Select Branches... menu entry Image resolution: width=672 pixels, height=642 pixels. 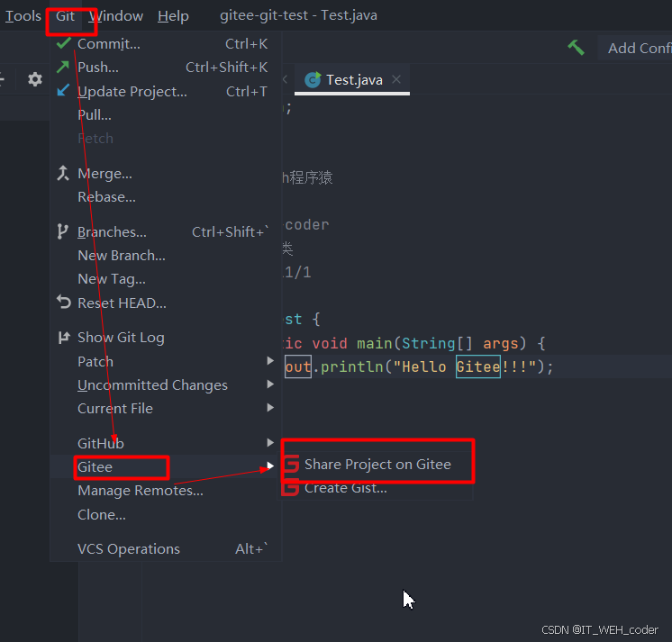166,231
